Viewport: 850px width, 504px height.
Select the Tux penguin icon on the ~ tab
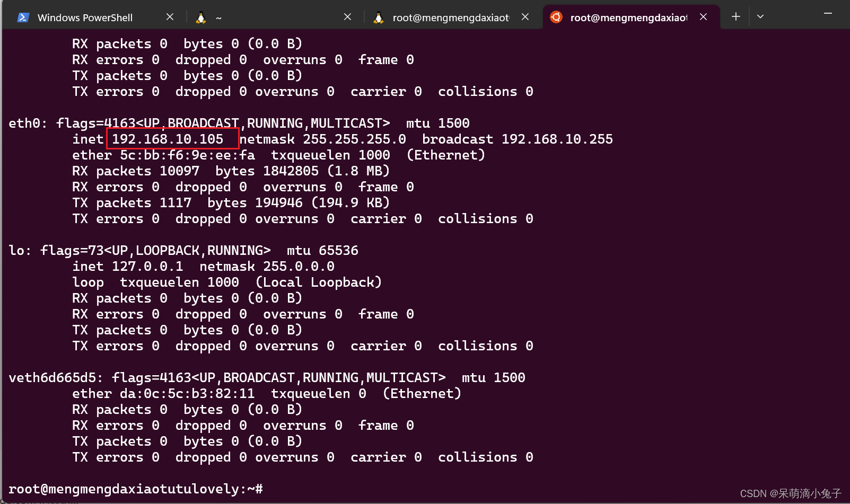[200, 17]
